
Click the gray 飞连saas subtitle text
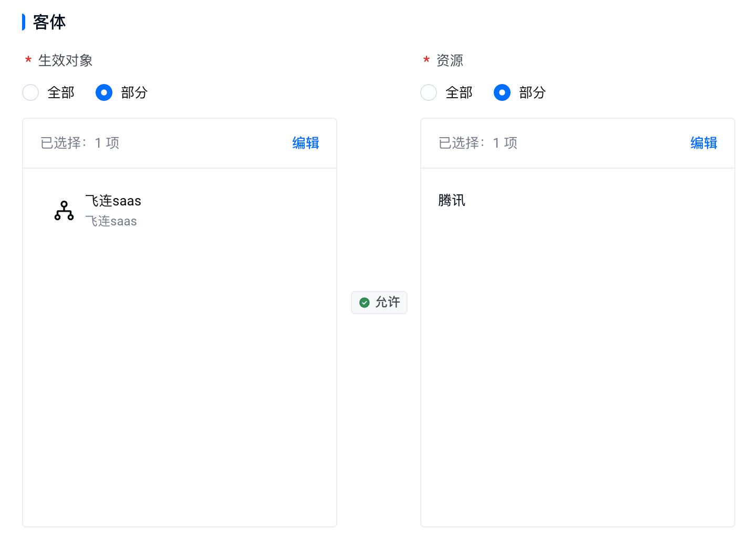click(111, 221)
